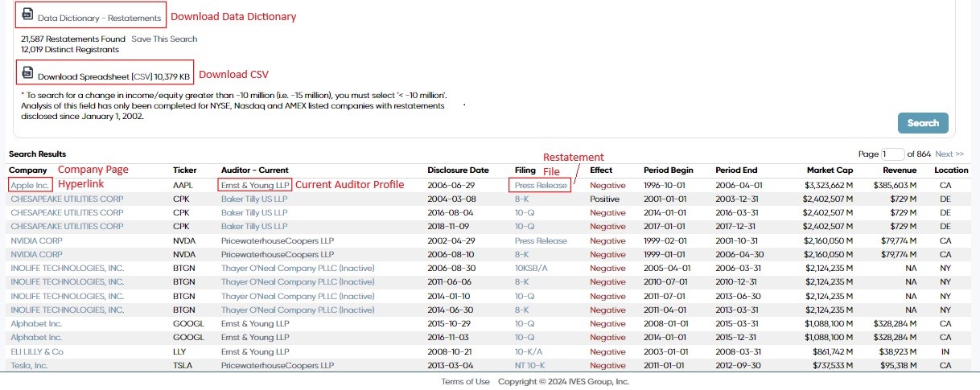Open Alphabet 10-Q filing dated 2016-11-03
The image size is (980, 390).
[x=525, y=337]
